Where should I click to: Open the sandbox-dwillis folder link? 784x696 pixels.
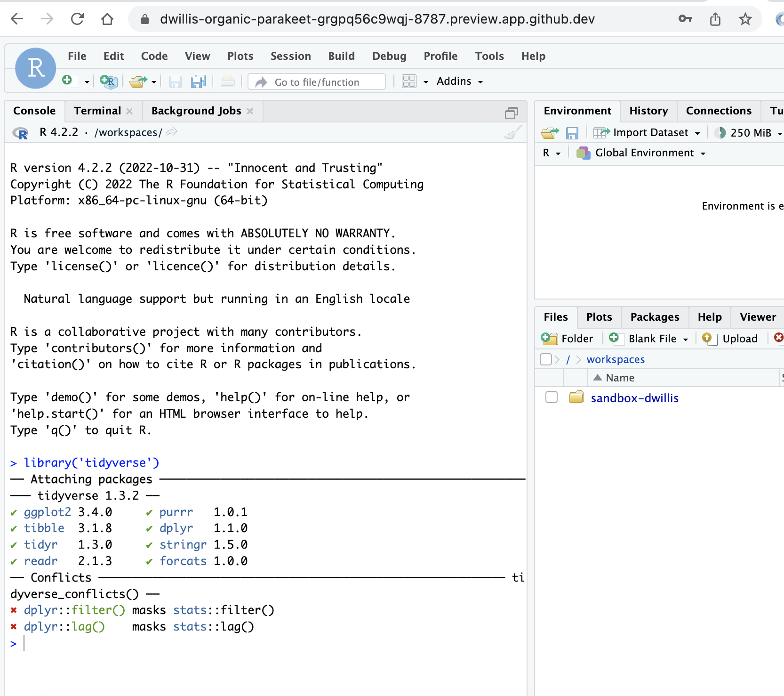[x=634, y=398]
